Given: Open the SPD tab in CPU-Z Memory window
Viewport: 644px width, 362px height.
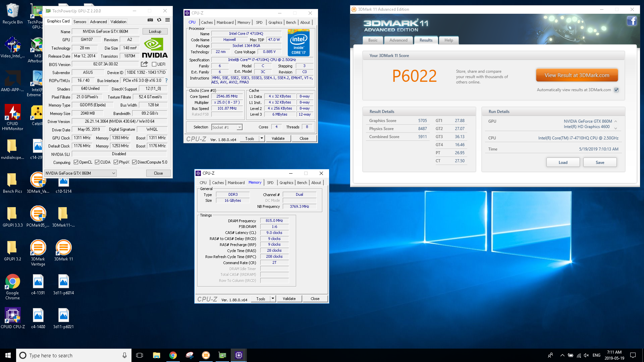Looking at the screenshot, I should tap(270, 183).
